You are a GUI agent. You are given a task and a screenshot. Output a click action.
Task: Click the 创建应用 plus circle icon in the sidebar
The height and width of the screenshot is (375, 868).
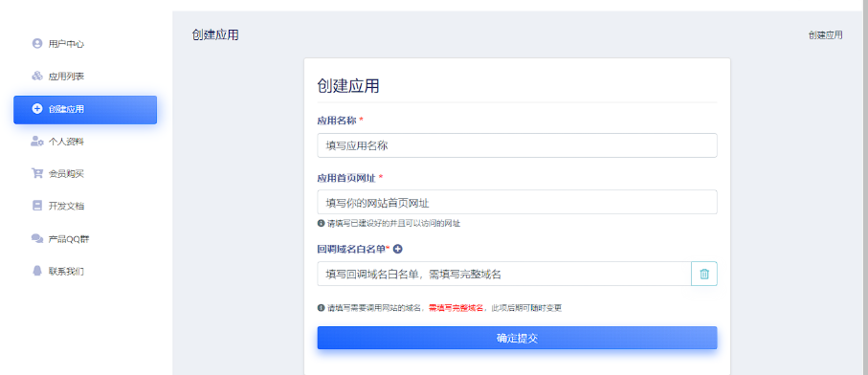coord(37,109)
